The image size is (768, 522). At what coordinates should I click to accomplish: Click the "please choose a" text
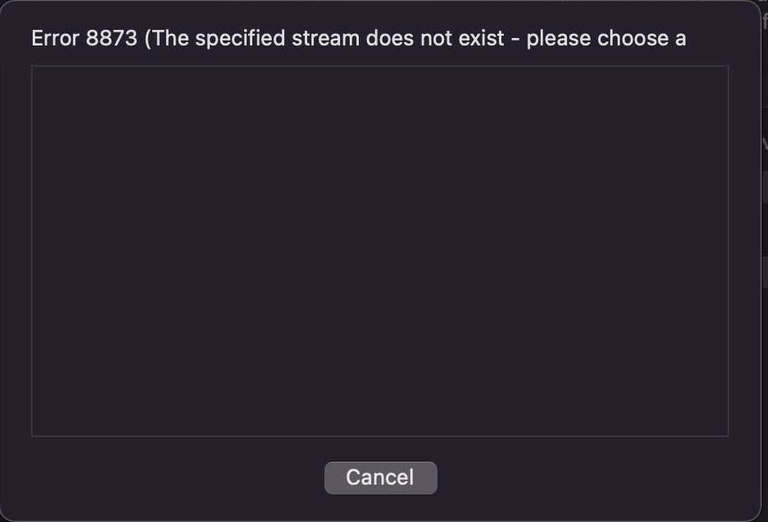pos(606,39)
